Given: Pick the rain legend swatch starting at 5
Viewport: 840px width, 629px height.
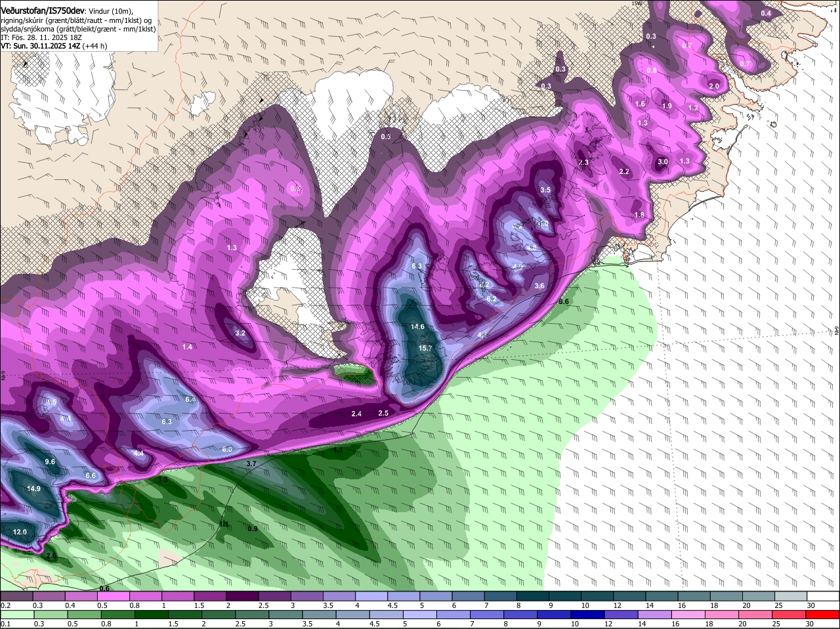Looking at the screenshot, I should (420, 615).
